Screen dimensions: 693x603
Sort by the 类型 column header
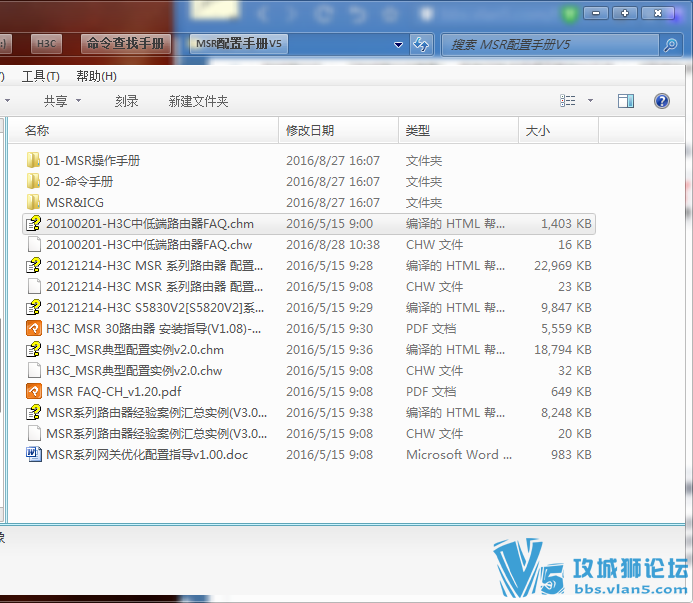459,130
